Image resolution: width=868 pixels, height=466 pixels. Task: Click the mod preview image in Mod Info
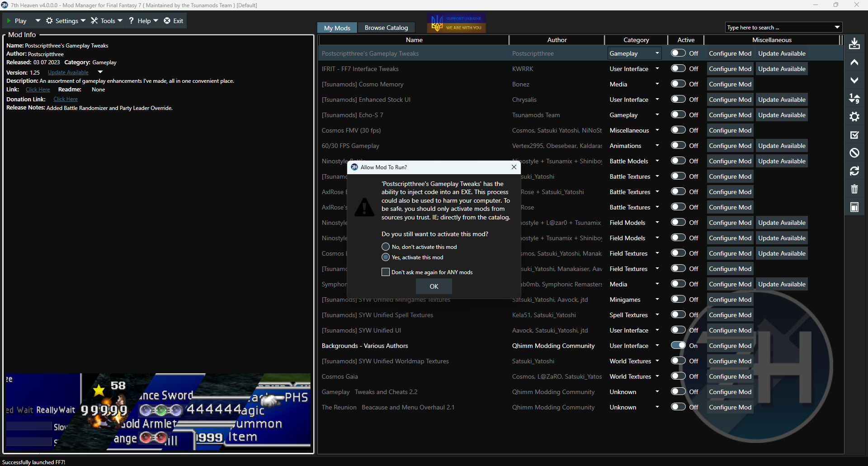[x=158, y=412]
